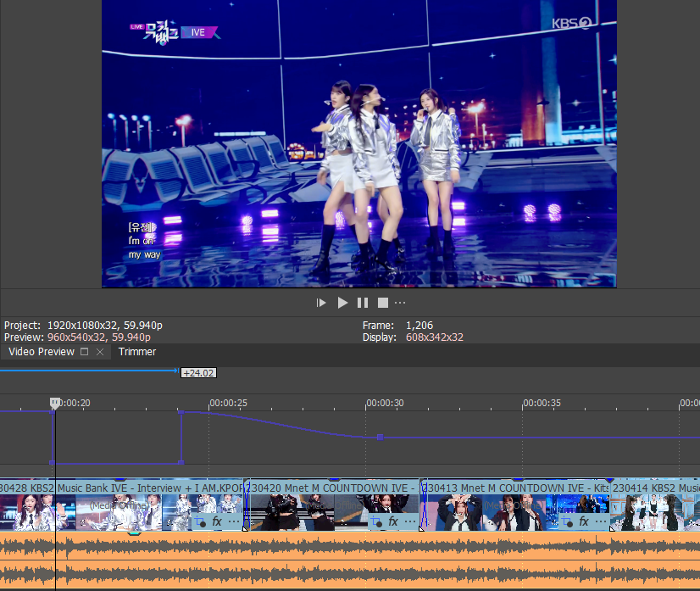Click the Play from Start button
This screenshot has width=700, height=591.
[x=321, y=303]
